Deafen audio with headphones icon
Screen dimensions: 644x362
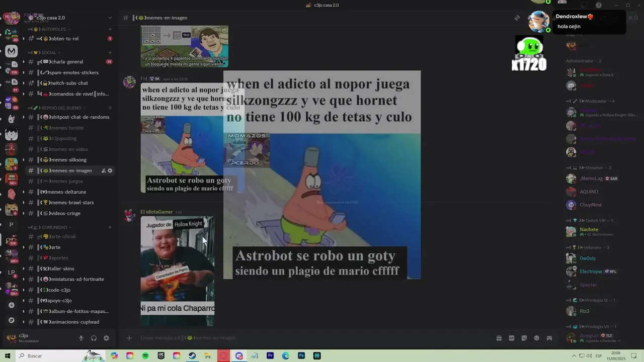94,338
